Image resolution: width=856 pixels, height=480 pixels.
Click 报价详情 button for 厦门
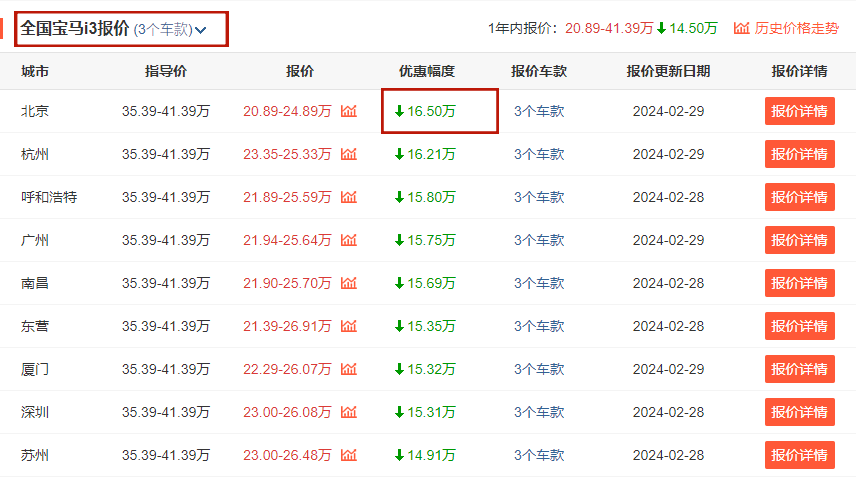799,370
